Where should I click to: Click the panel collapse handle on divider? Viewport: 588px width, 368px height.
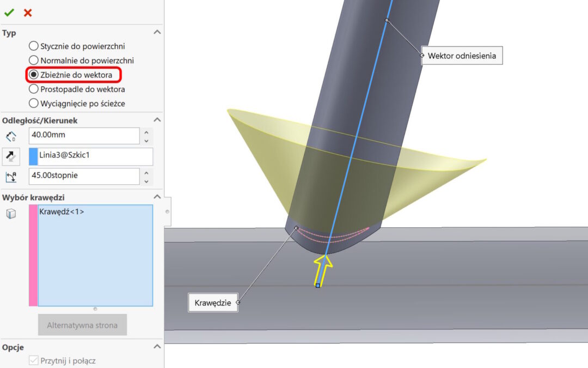click(167, 212)
